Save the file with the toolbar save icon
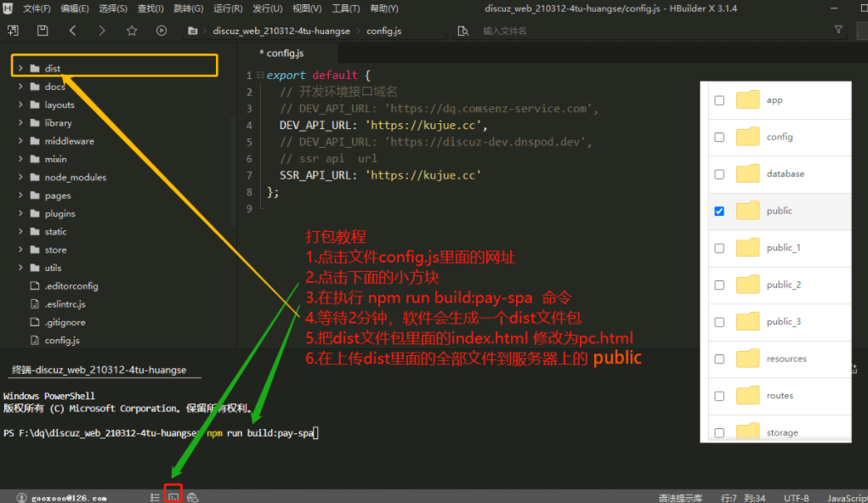868x503 pixels. [x=43, y=30]
